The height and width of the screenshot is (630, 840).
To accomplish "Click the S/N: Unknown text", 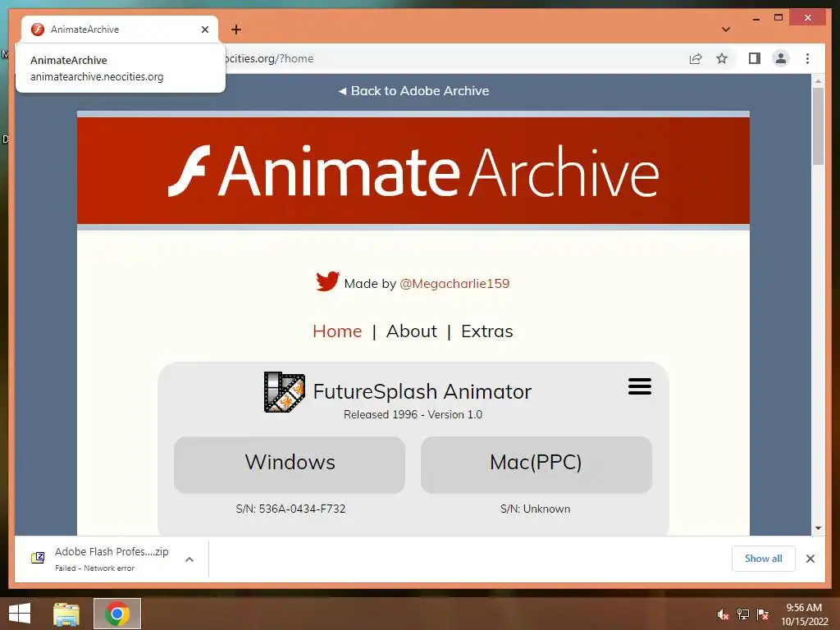I will 535,509.
